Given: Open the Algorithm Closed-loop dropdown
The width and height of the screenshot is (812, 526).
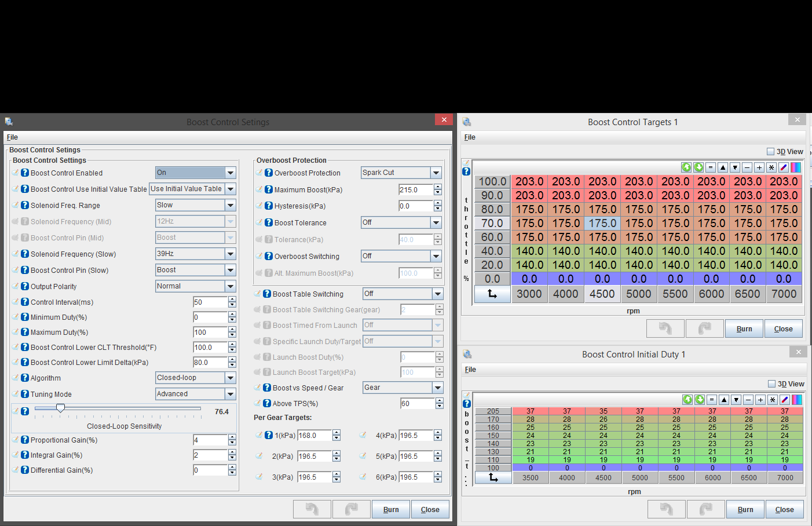Looking at the screenshot, I should (231, 378).
